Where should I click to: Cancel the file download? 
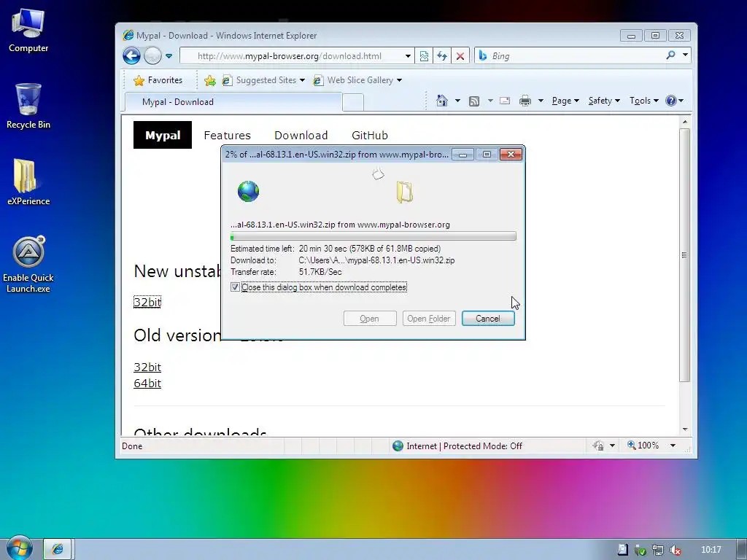488,319
